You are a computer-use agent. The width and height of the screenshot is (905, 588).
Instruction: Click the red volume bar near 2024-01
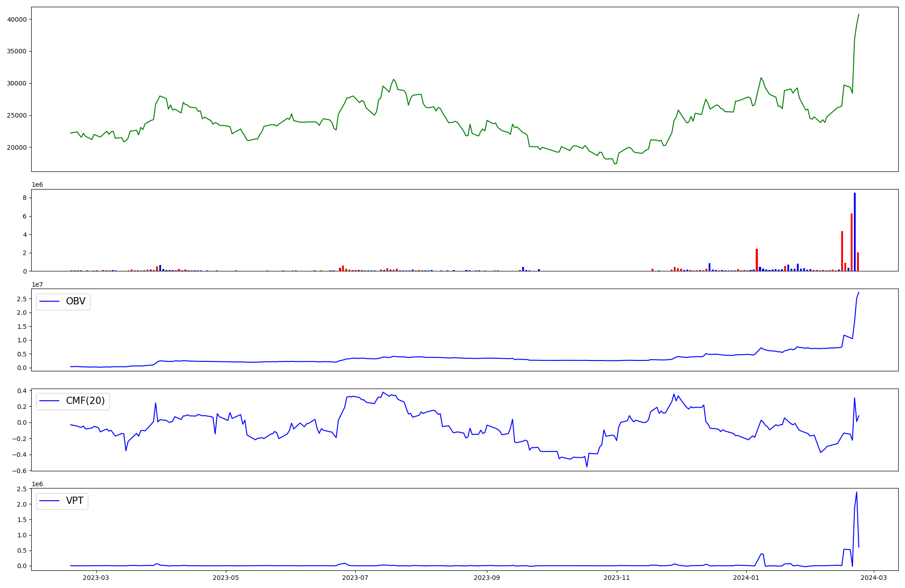click(x=757, y=260)
